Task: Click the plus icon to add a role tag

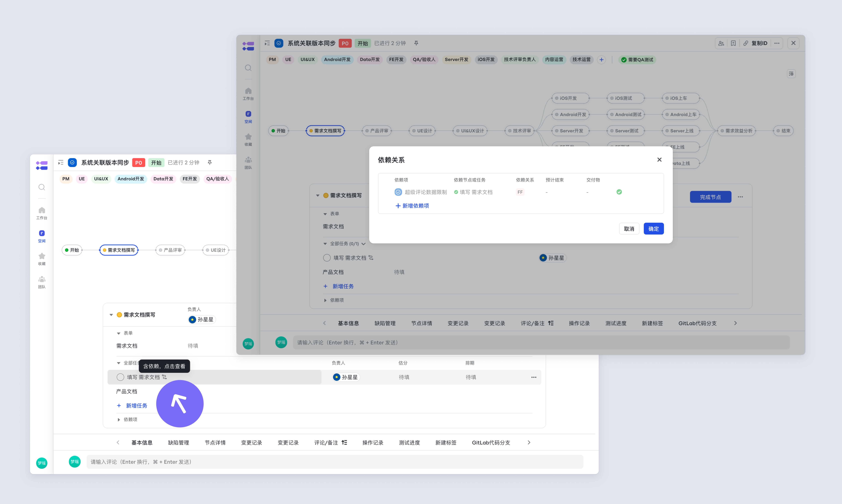Action: click(601, 60)
